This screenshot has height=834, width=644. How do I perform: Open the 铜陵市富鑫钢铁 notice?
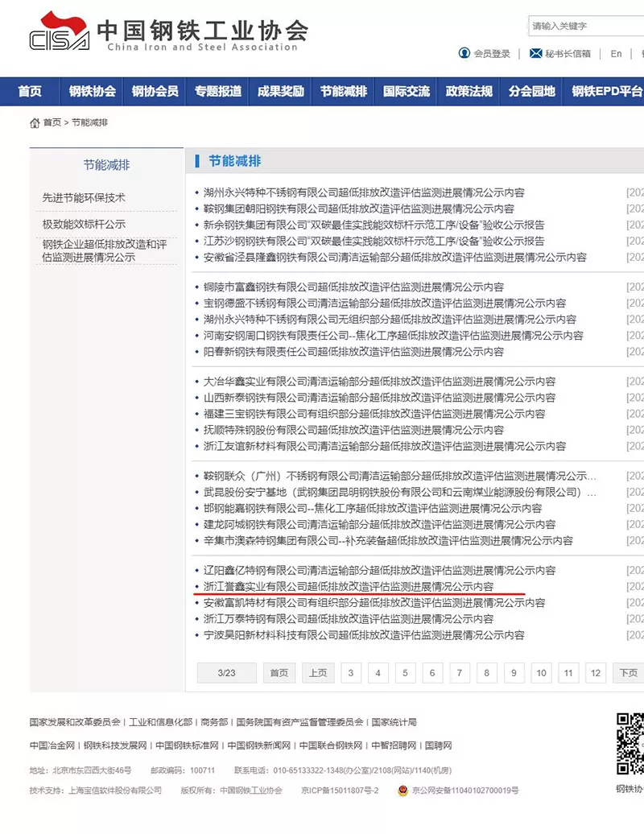(x=353, y=287)
